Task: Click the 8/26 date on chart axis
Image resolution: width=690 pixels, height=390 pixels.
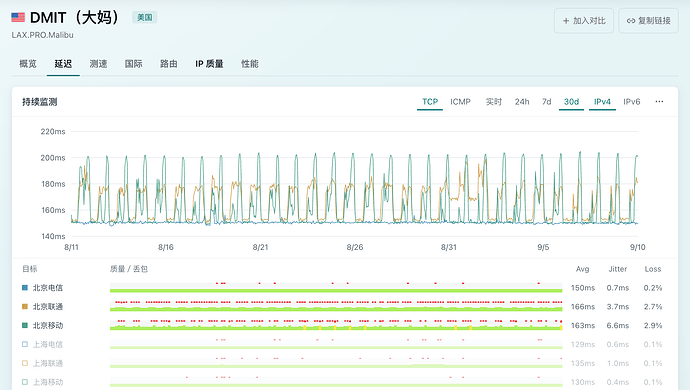Action: [355, 247]
